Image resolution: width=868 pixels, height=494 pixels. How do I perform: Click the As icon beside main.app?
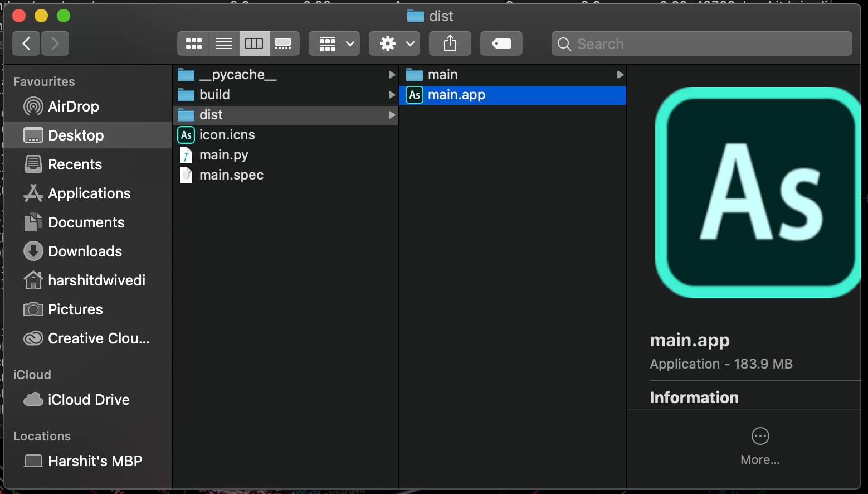pyautogui.click(x=415, y=95)
